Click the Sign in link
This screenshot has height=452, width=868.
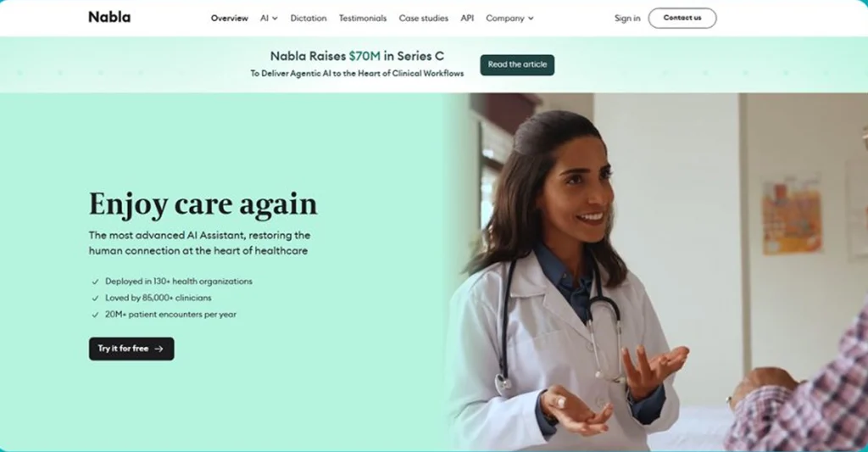[627, 19]
